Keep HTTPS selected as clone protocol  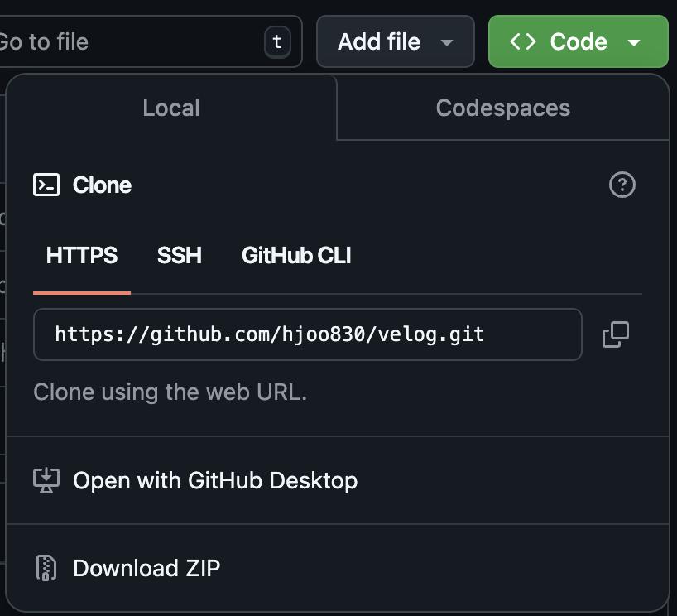pyautogui.click(x=81, y=256)
